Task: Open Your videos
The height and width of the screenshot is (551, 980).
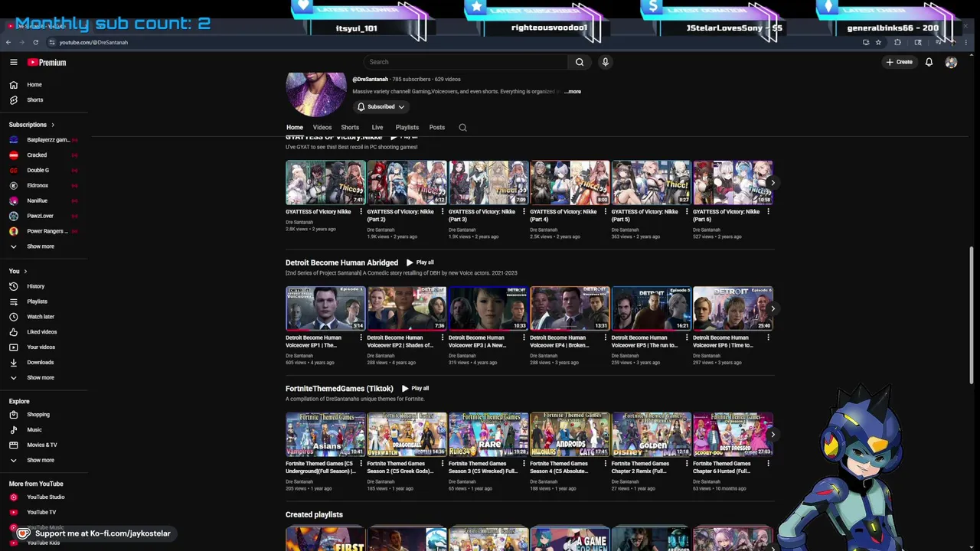Action: click(41, 347)
